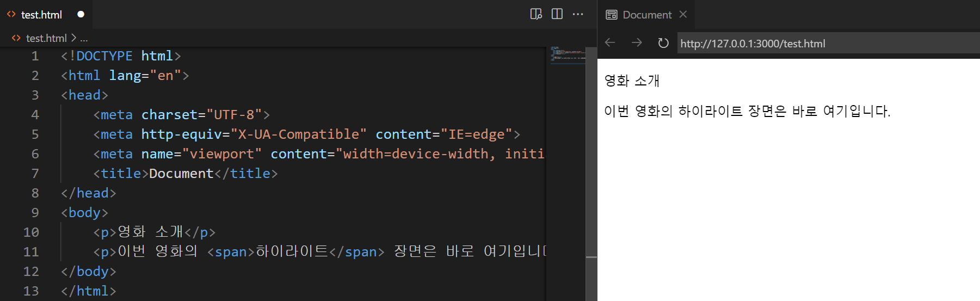
Task: Go back in the preview browser
Action: (x=611, y=42)
